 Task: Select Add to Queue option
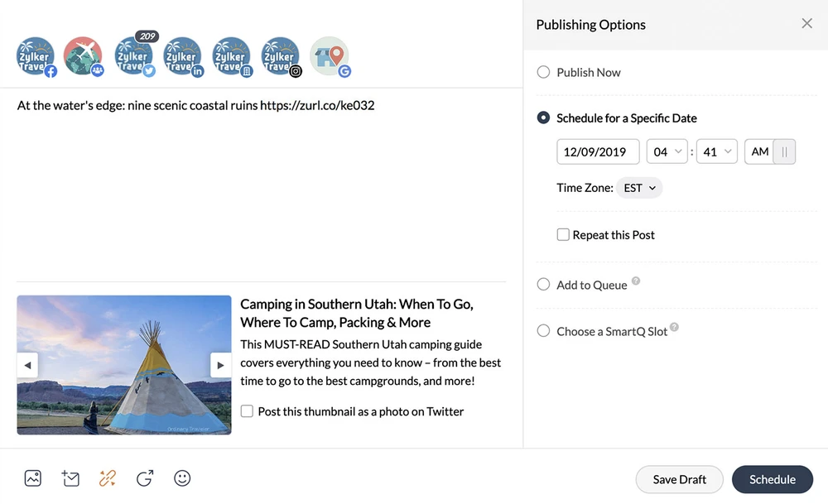544,285
